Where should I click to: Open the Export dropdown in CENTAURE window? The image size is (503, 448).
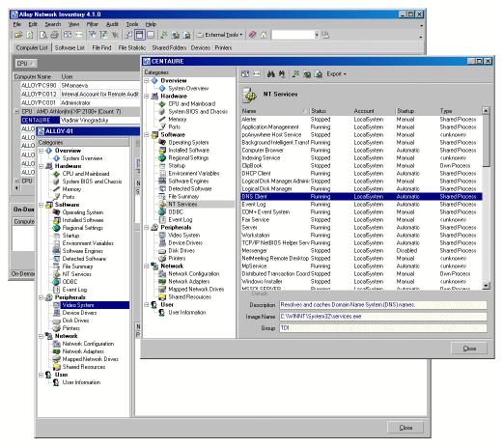tap(336, 74)
